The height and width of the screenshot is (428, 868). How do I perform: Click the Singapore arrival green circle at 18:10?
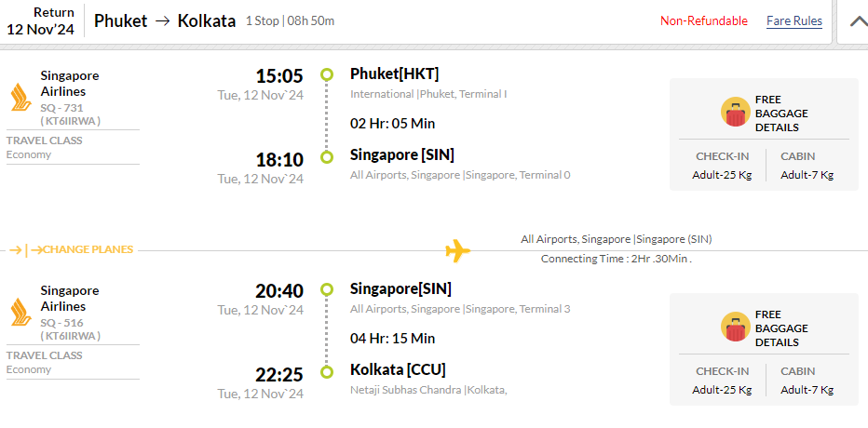tap(327, 157)
